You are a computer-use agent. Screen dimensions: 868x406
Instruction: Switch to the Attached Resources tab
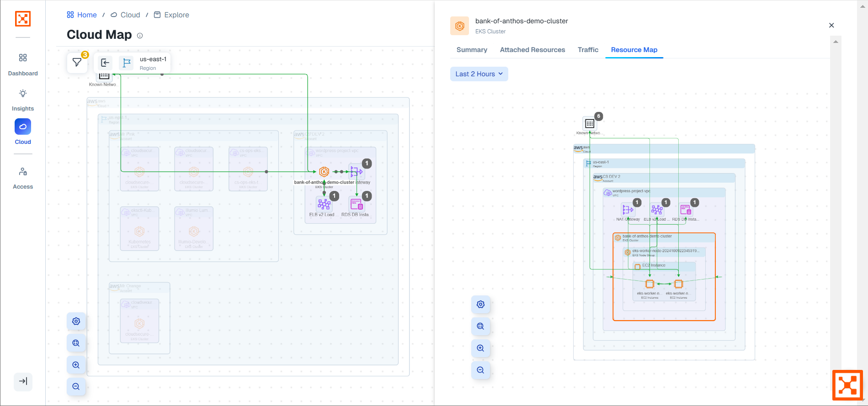click(x=533, y=50)
